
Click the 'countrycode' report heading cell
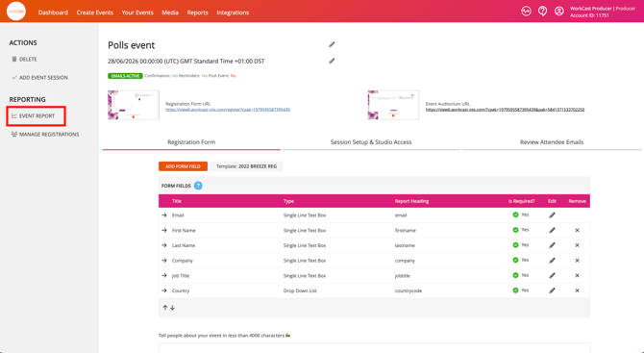pos(409,290)
